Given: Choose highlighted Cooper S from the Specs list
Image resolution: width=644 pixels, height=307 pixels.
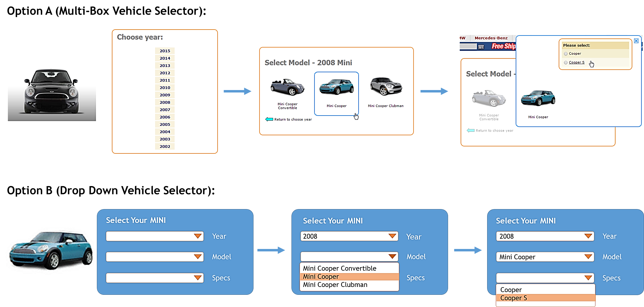Looking at the screenshot, I should [x=545, y=298].
